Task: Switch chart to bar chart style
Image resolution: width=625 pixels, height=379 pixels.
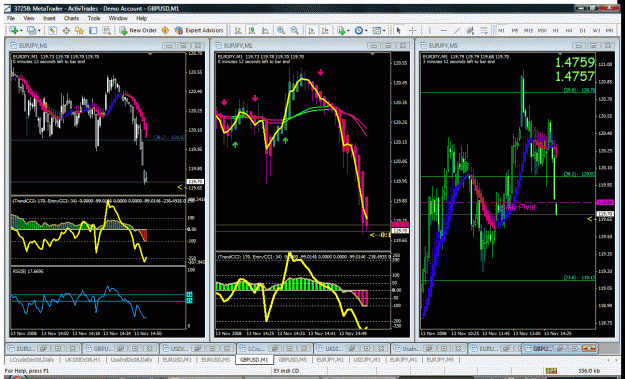Action: pos(238,30)
